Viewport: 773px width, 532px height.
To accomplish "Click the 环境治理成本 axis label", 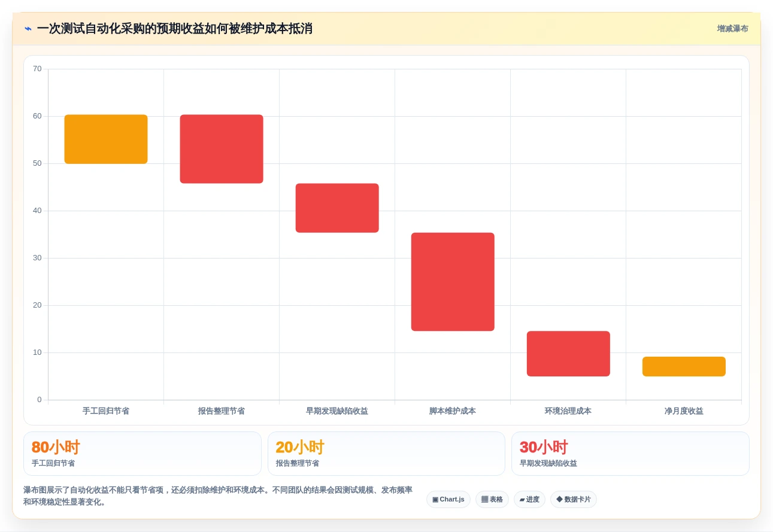I will point(568,411).
